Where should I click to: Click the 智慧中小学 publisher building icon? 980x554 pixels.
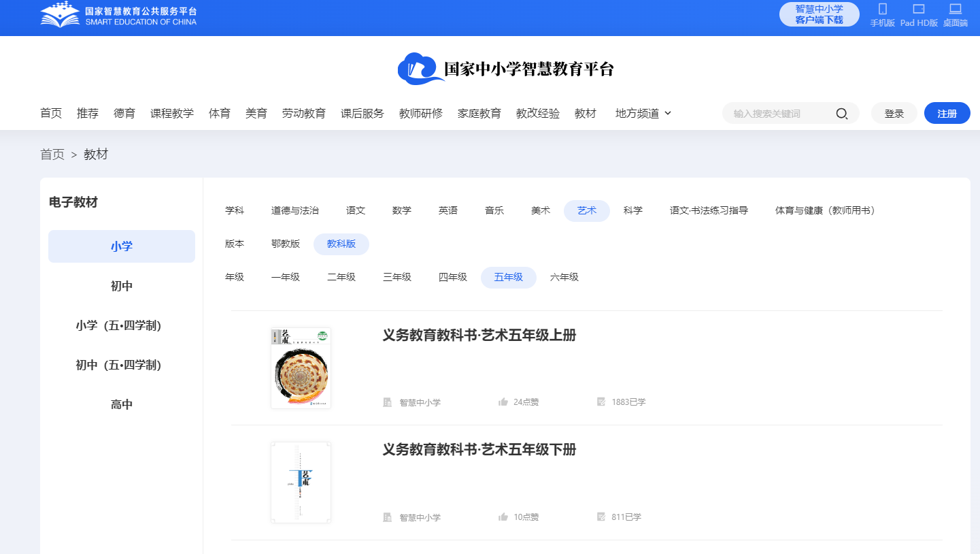(388, 402)
